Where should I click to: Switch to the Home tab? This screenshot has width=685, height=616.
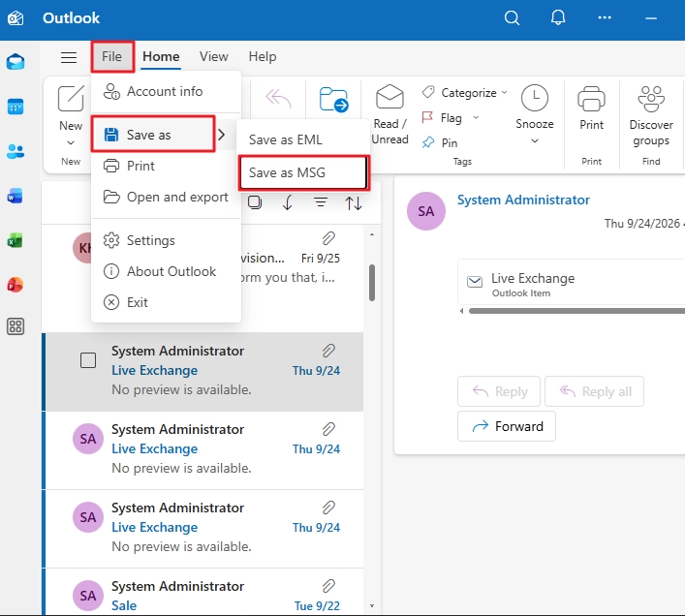pyautogui.click(x=161, y=56)
